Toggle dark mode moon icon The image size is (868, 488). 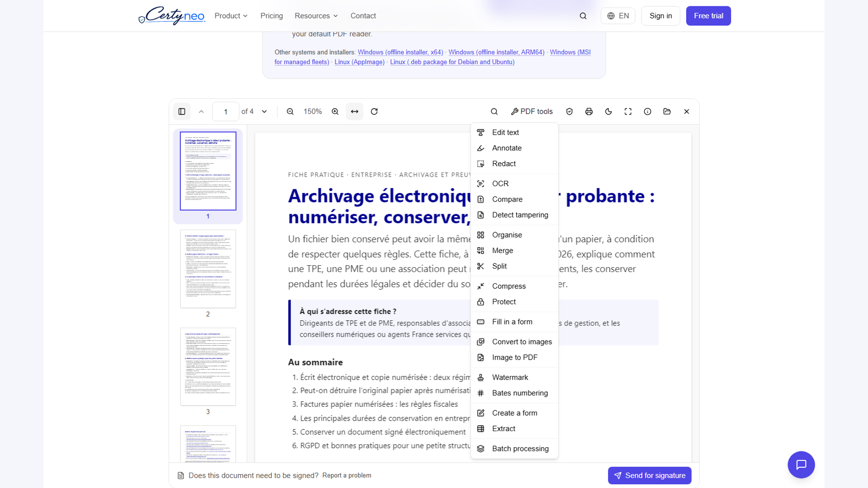click(x=609, y=112)
